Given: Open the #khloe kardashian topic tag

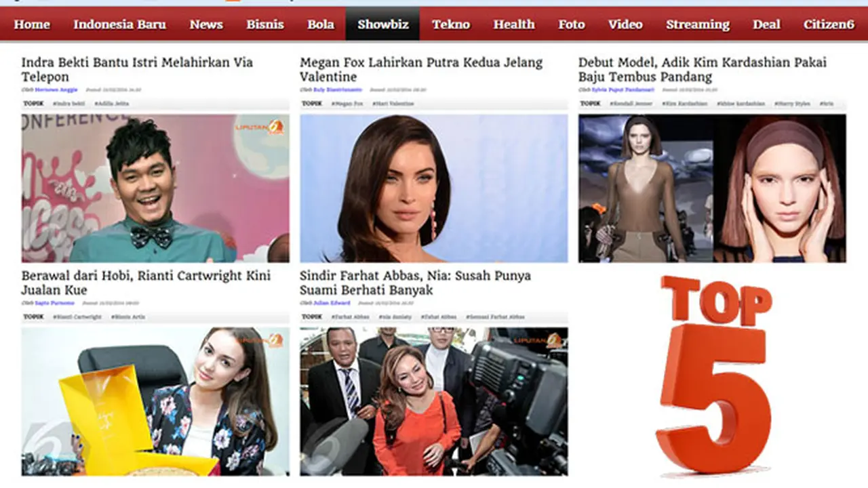Looking at the screenshot, I should pos(741,104).
